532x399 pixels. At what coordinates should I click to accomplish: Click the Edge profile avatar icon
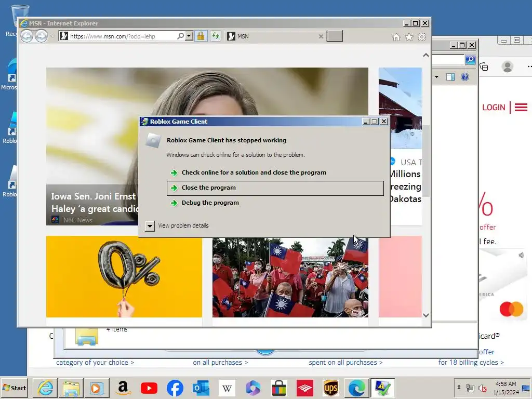(508, 66)
